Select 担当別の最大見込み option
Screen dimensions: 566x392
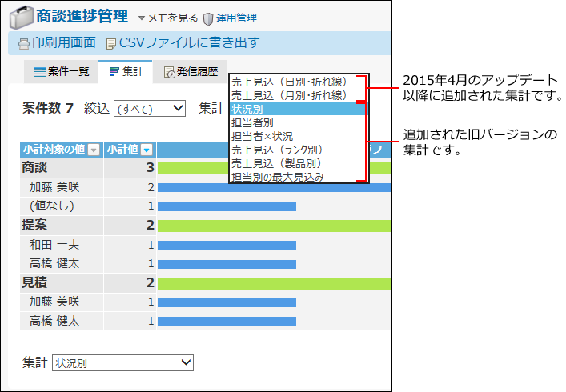[x=277, y=177]
